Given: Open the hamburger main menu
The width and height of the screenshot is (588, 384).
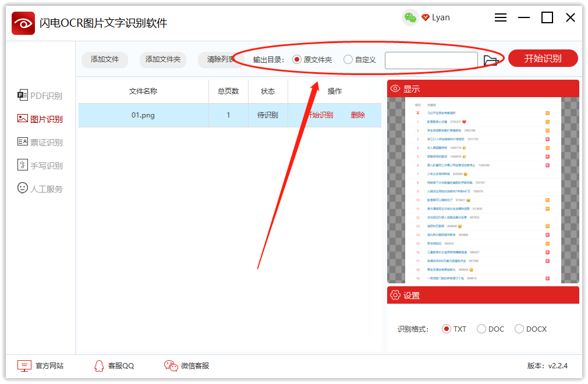Looking at the screenshot, I should point(500,17).
